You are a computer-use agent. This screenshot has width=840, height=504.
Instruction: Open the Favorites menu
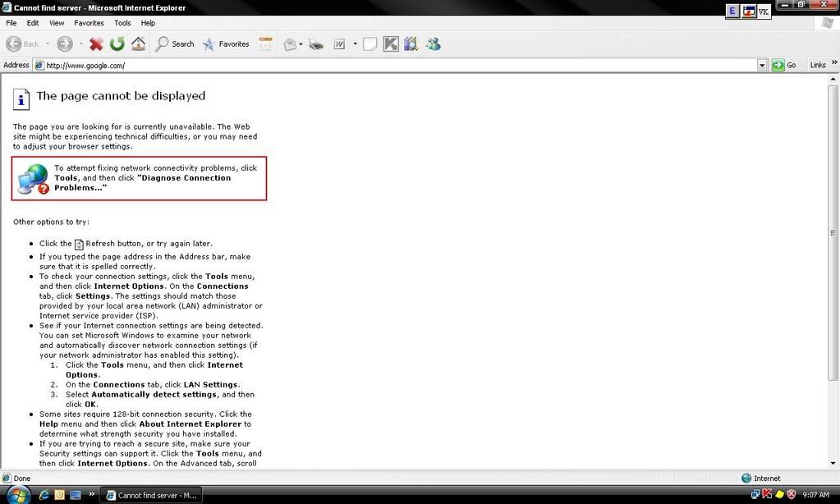point(89,23)
